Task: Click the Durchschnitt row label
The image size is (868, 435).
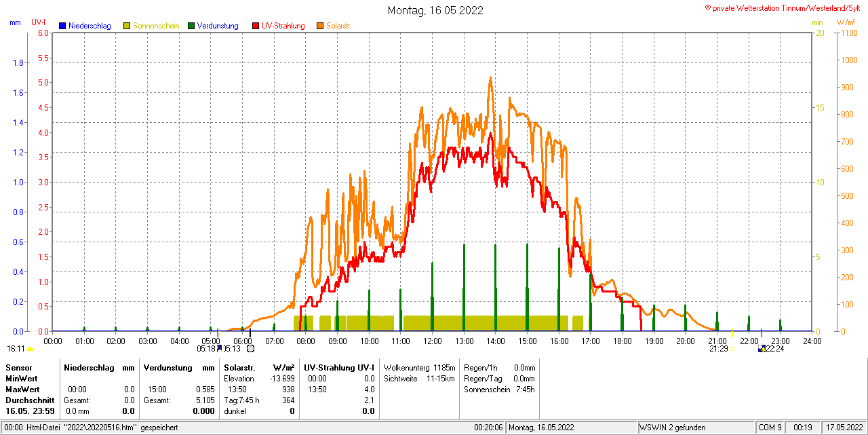Action: [30, 400]
